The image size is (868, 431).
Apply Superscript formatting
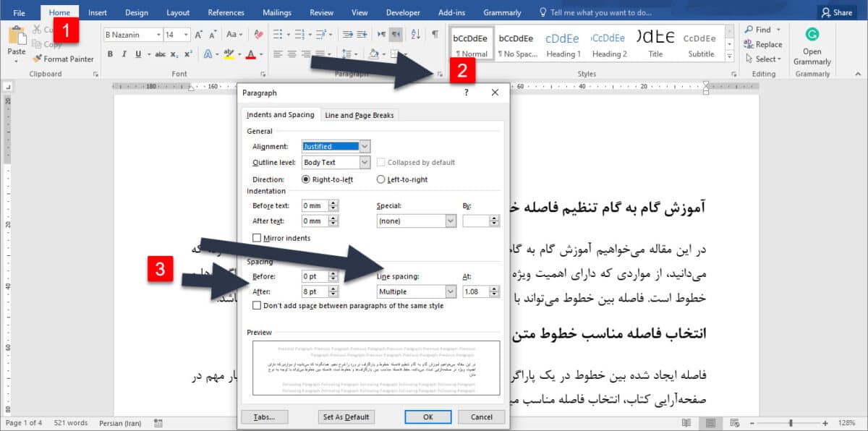pos(188,54)
